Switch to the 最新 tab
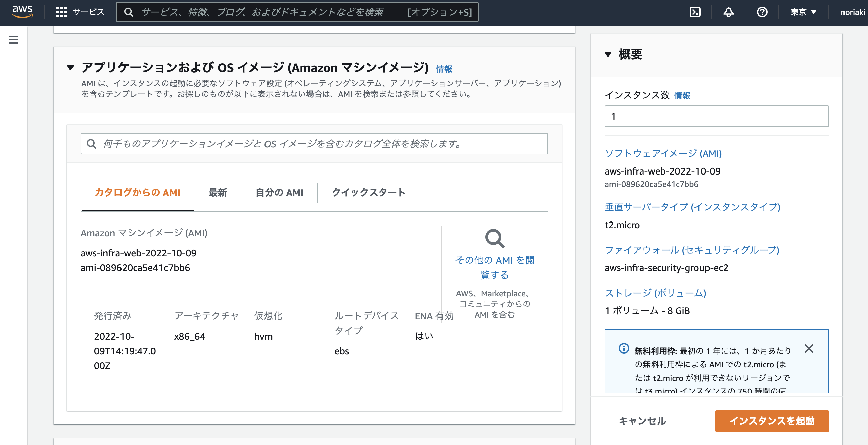The height and width of the screenshot is (445, 868). point(218,192)
